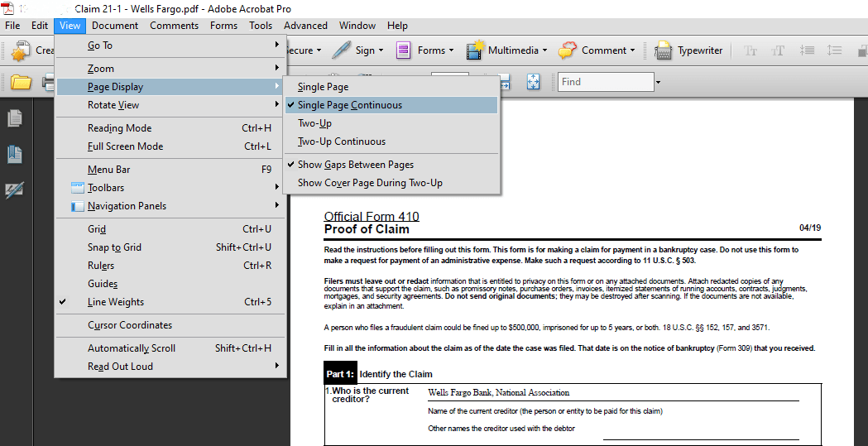Open the Comments menu
This screenshot has height=446, width=868.
pyautogui.click(x=174, y=26)
